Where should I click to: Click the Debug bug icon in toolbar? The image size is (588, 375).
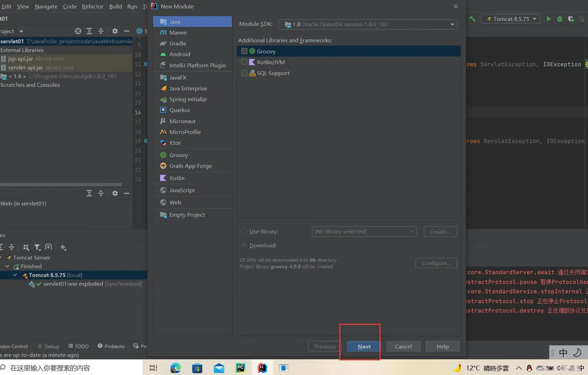coord(559,19)
